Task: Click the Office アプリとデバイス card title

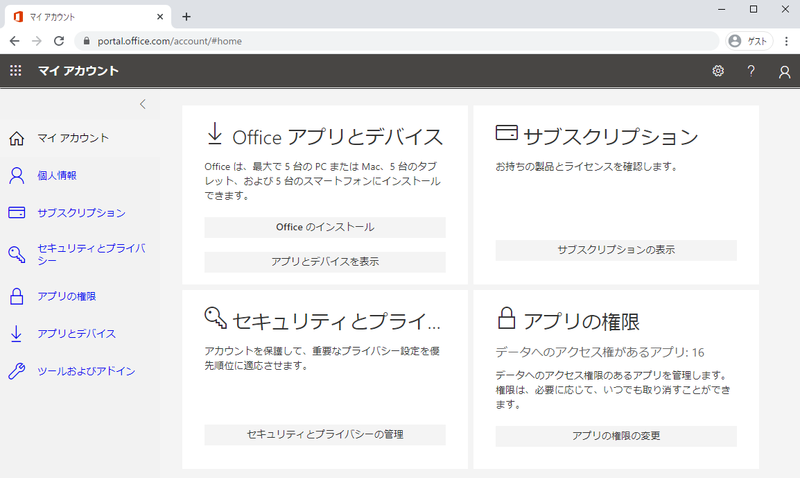Action: 337,137
